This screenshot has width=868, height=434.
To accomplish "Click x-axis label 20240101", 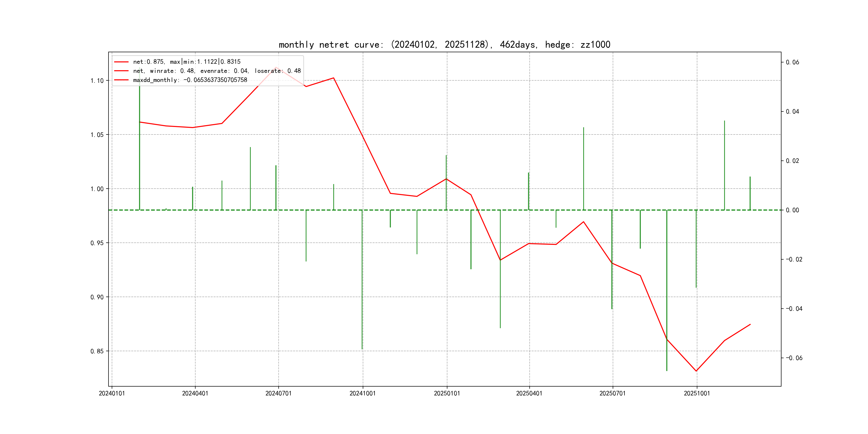I will pos(112,393).
